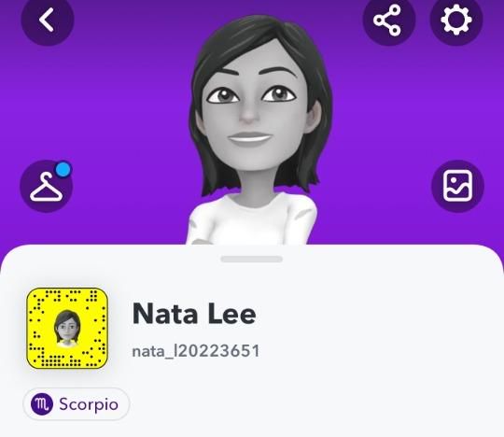Screen dimensions: 504x437
Task: Open the background picture icon
Action: pos(457,186)
